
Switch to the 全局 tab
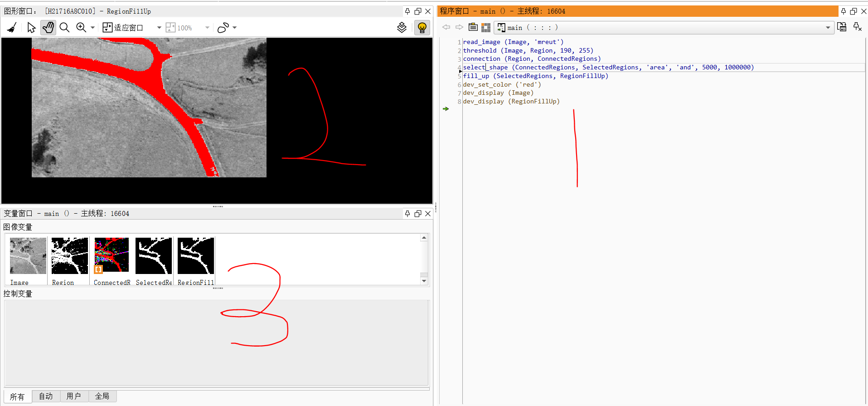point(102,396)
